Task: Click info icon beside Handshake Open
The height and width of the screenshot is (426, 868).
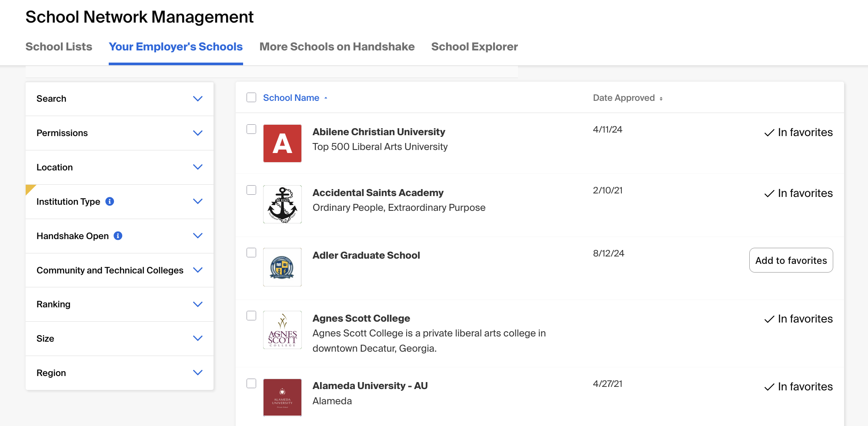Action: pos(118,236)
